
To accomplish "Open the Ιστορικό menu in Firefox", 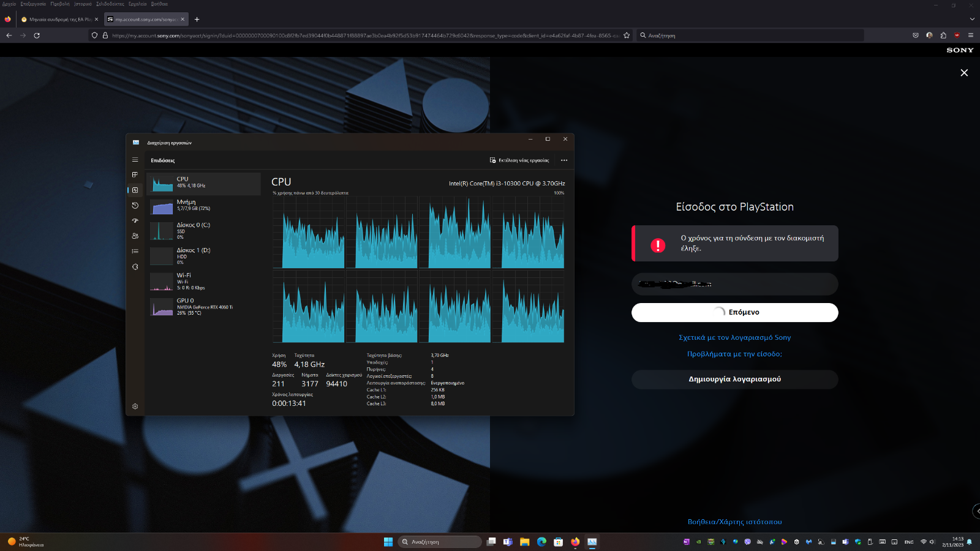I will click(83, 4).
